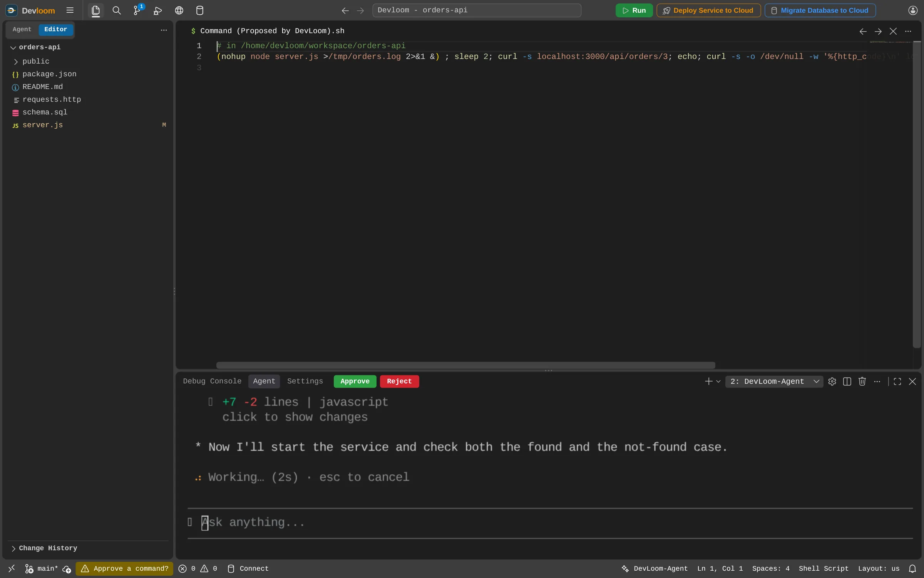924x578 pixels.
Task: Click Deploy Service to Cloud
Action: 708,10
